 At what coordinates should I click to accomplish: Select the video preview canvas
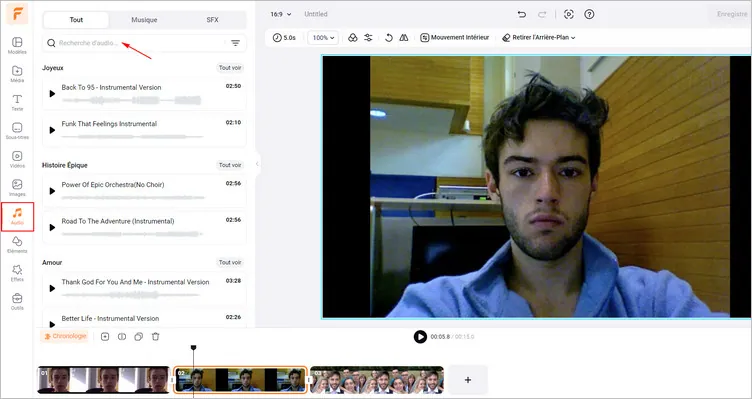536,187
